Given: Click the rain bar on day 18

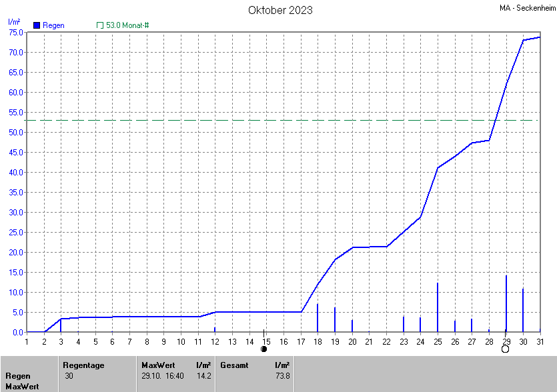Looking at the screenshot, I should tap(318, 318).
